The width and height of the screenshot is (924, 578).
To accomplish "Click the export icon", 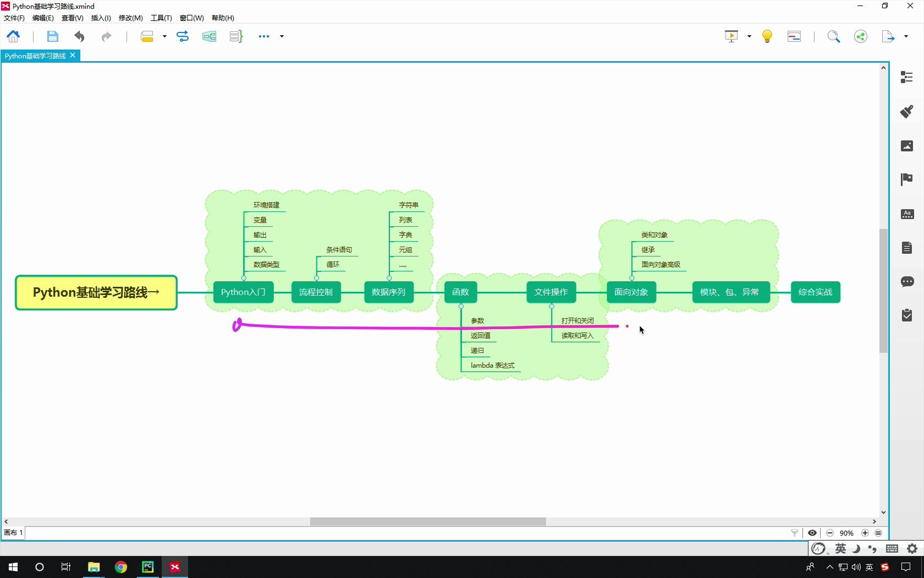I will (x=888, y=36).
